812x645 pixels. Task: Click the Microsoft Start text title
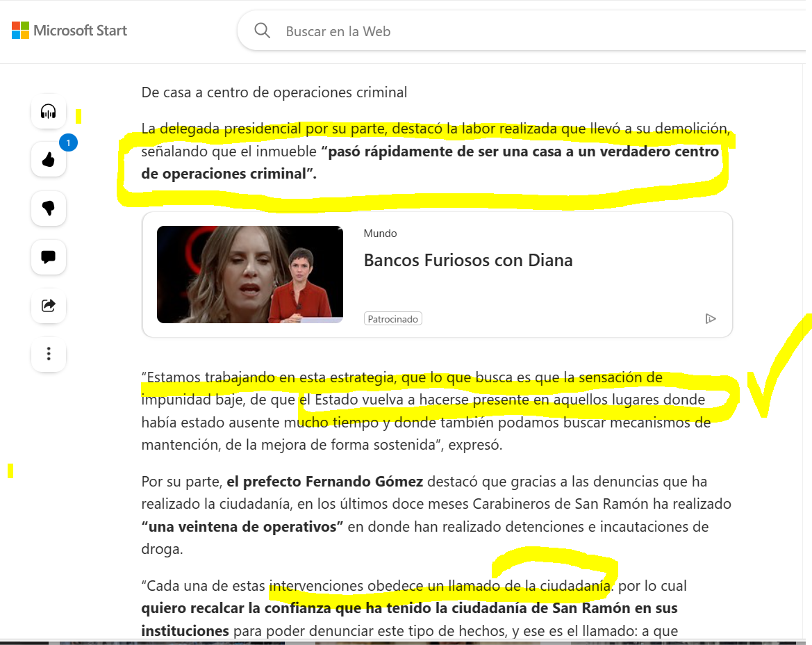(81, 31)
